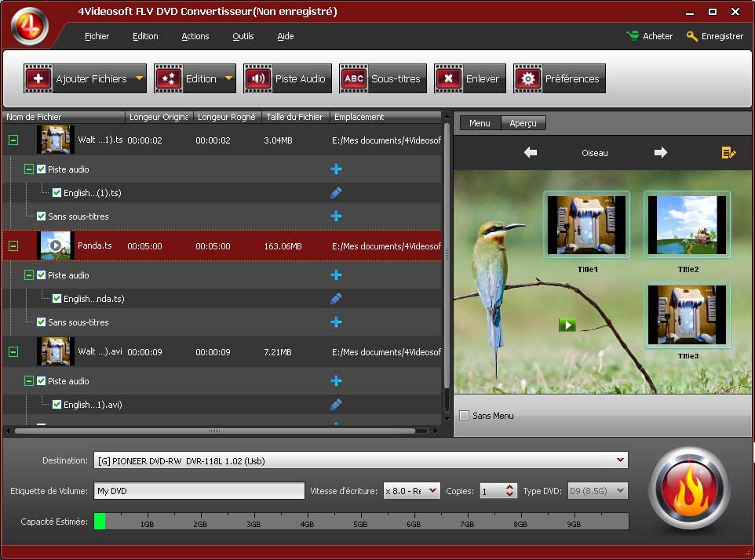
Task: Click the Sous-titres ABC icon
Action: [x=354, y=78]
